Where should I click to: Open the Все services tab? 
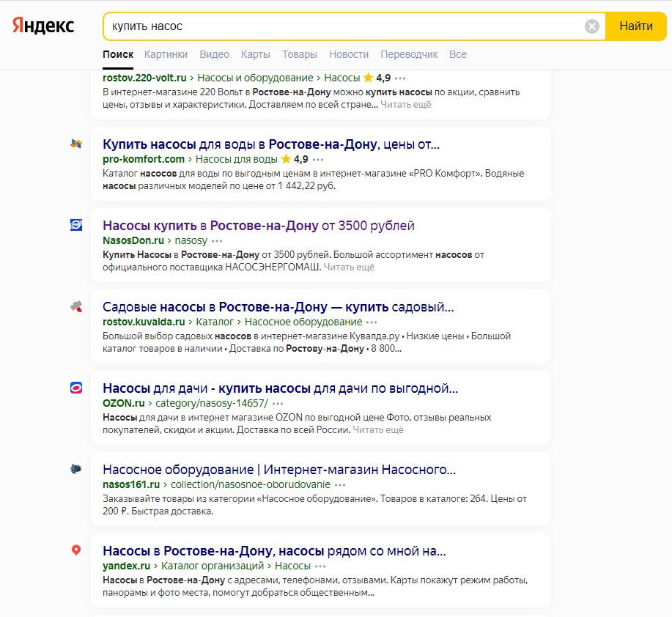click(x=458, y=54)
